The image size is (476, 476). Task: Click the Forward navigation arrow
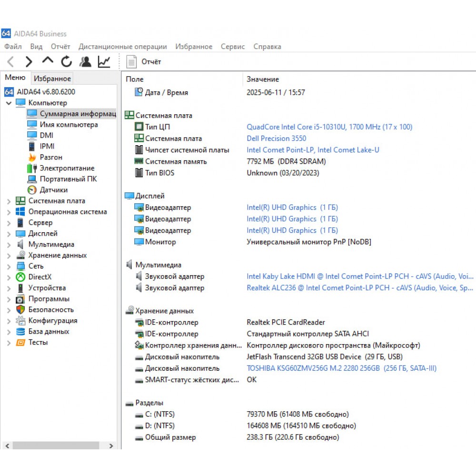click(29, 61)
